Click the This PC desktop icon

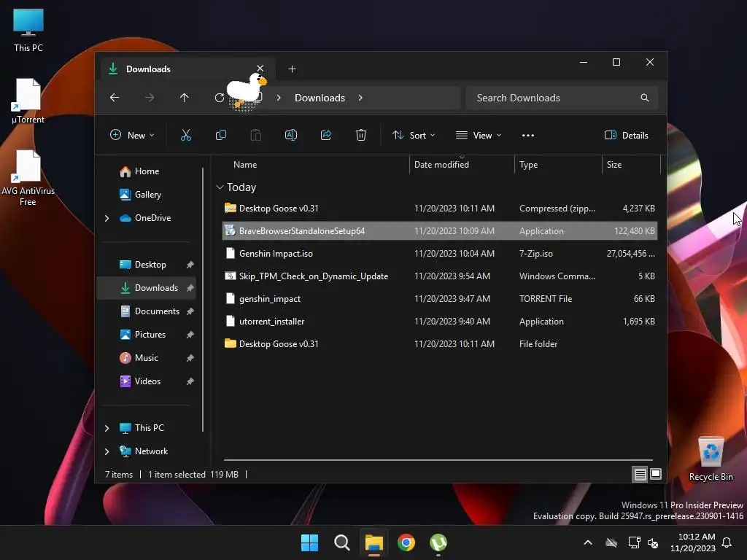28,29
